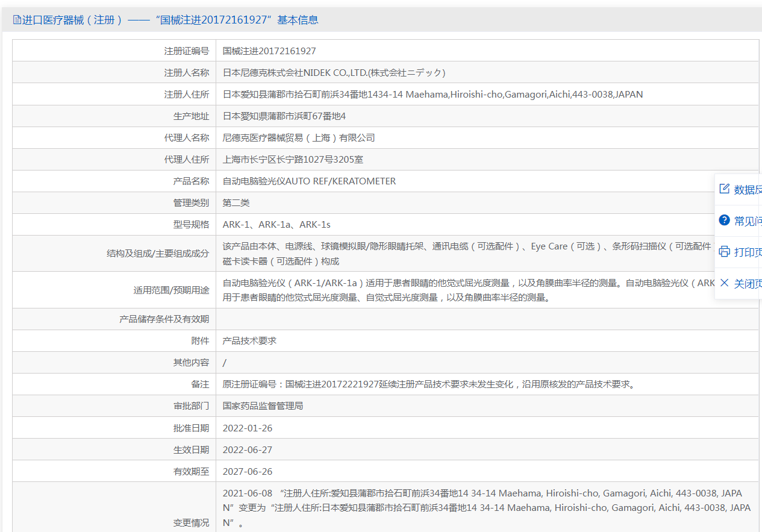Open the 数据反馈 edit icon
The image size is (762, 532).
(x=725, y=189)
